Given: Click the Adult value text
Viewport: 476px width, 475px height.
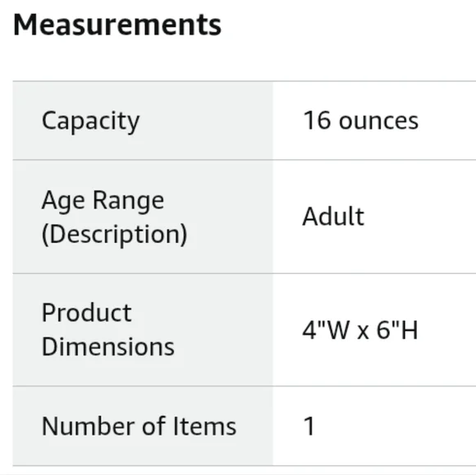Looking at the screenshot, I should click(333, 217).
